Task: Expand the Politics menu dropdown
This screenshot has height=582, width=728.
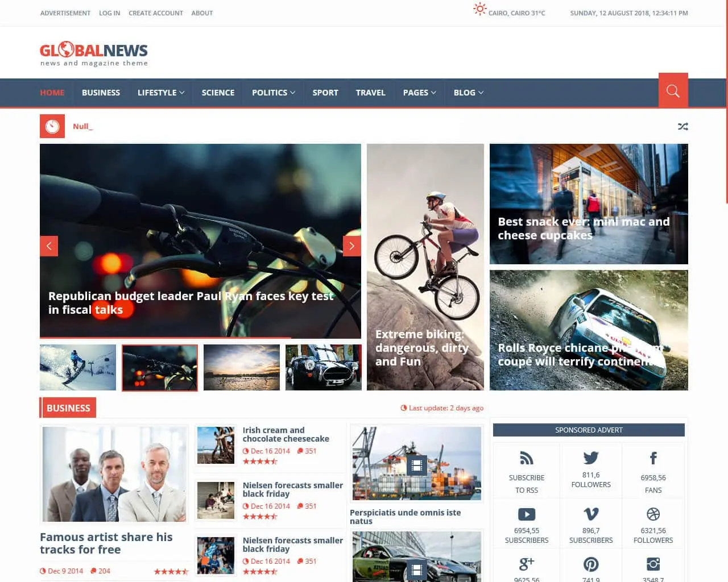Action: (274, 93)
